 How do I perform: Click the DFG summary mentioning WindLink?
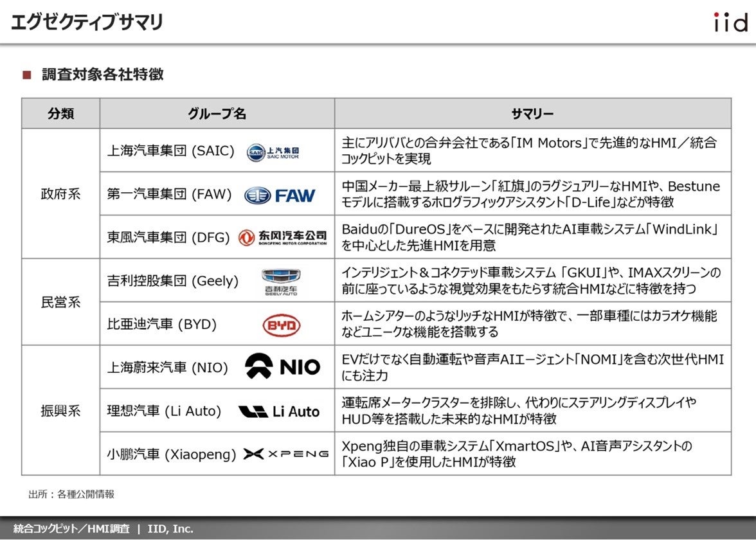click(x=530, y=237)
